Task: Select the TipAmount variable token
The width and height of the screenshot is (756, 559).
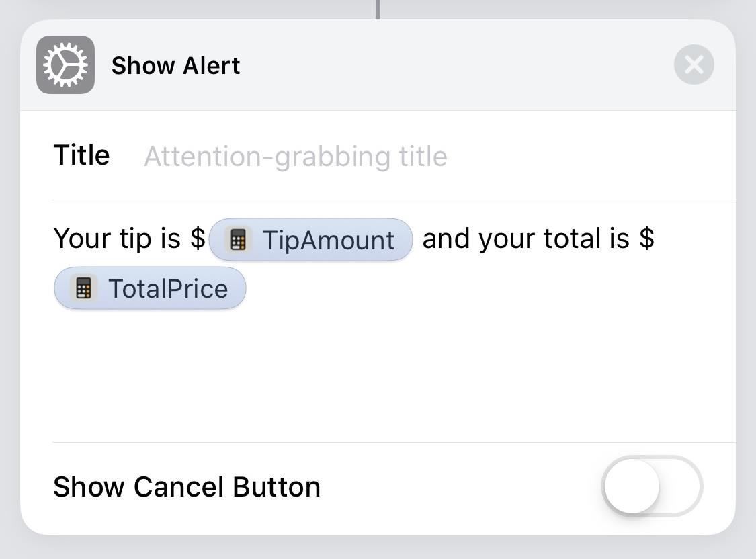Action: point(327,240)
